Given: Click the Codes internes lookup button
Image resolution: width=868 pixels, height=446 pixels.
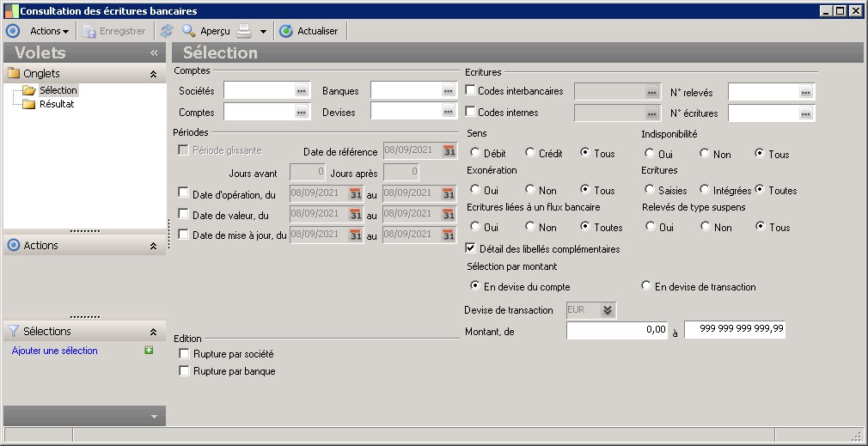Looking at the screenshot, I should [652, 113].
